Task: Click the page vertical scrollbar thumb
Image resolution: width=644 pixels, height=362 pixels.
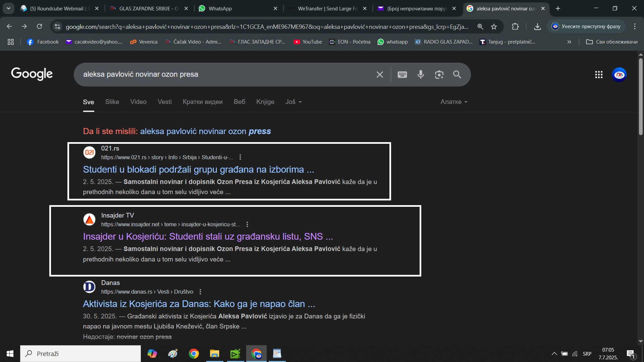Action: [641, 97]
